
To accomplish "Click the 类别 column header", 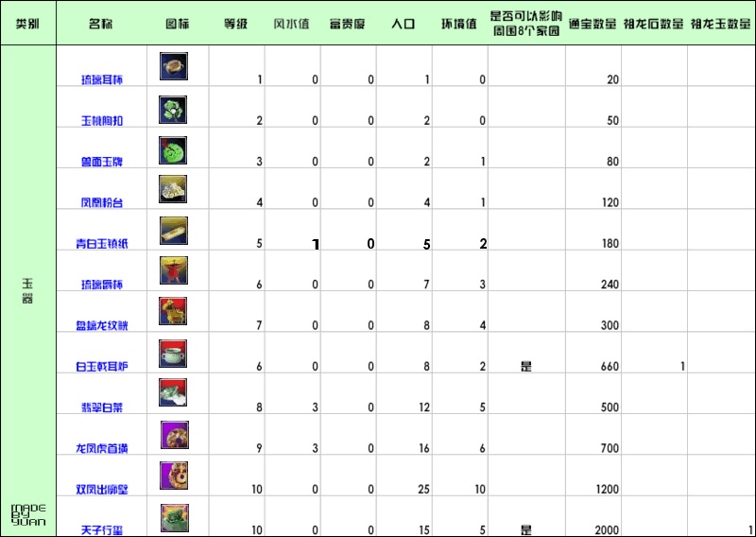I will (27, 24).
